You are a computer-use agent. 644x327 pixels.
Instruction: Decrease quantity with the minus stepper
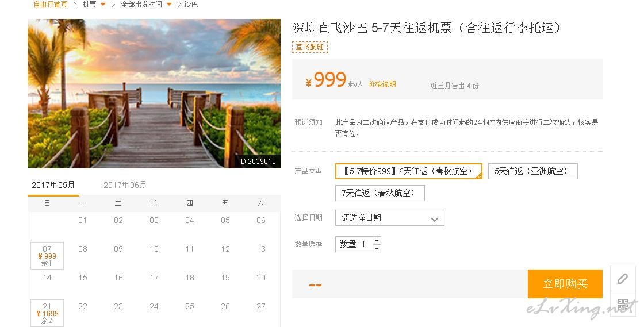377,248
